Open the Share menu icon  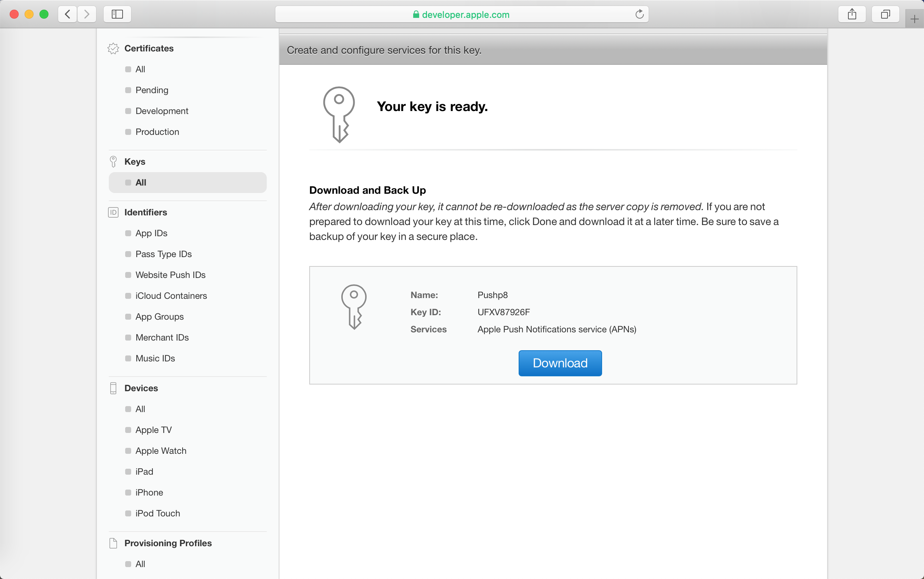click(852, 15)
